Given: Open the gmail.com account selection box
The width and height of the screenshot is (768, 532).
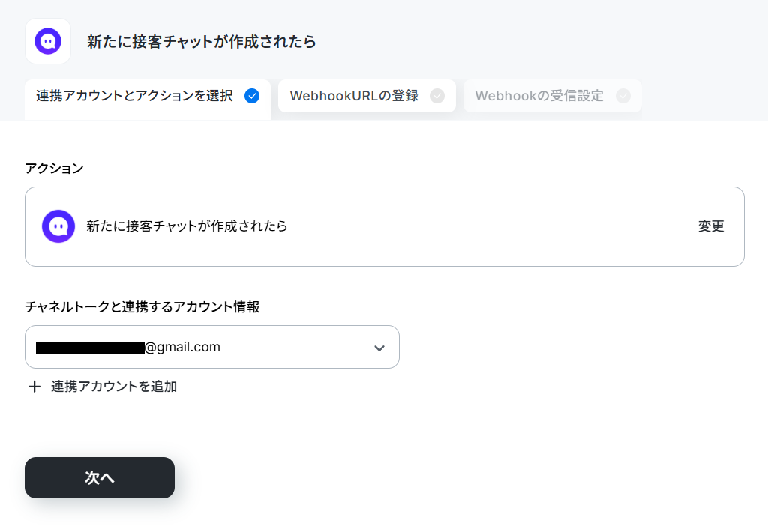Looking at the screenshot, I should pos(212,347).
